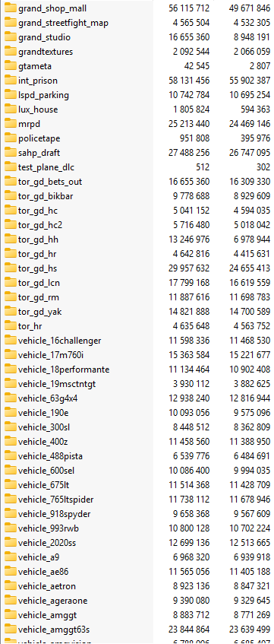Click folder icon of vehicle_amggt63s

11,630
